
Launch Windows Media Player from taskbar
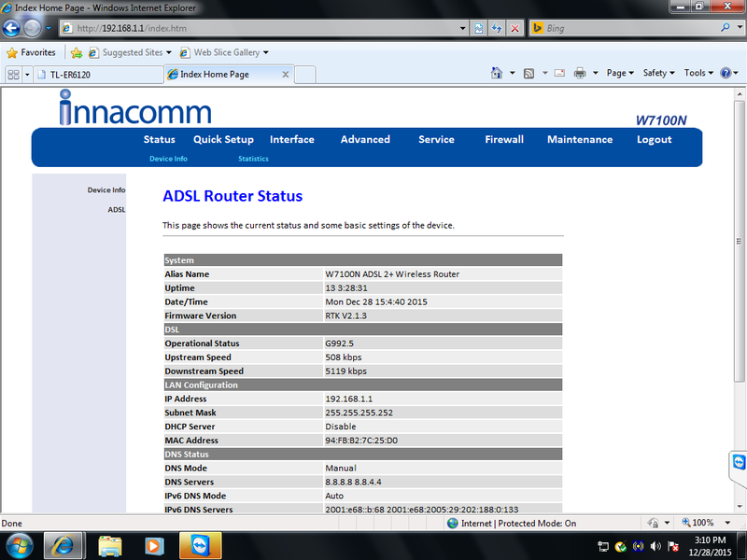tap(153, 546)
